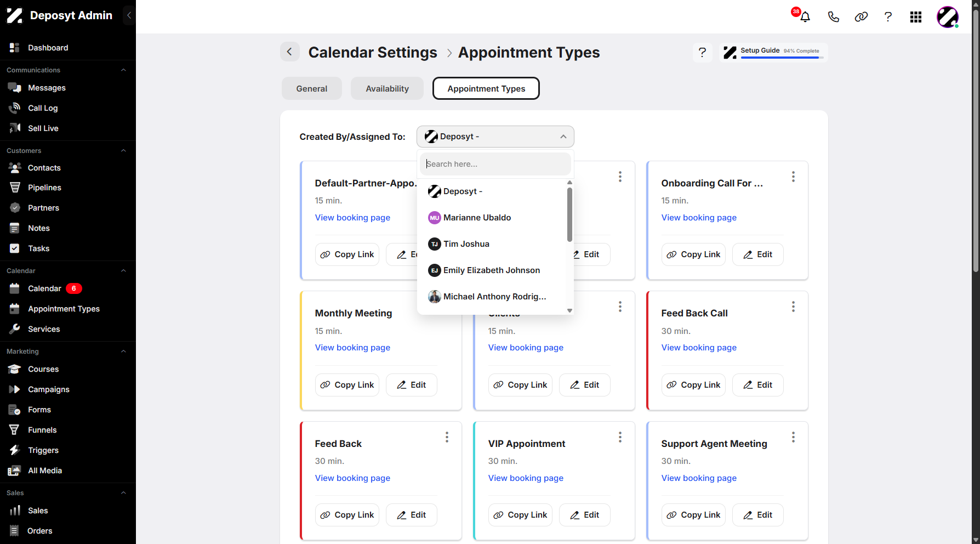This screenshot has height=544, width=980.
Task: Open the user profile avatar
Action: (x=948, y=17)
